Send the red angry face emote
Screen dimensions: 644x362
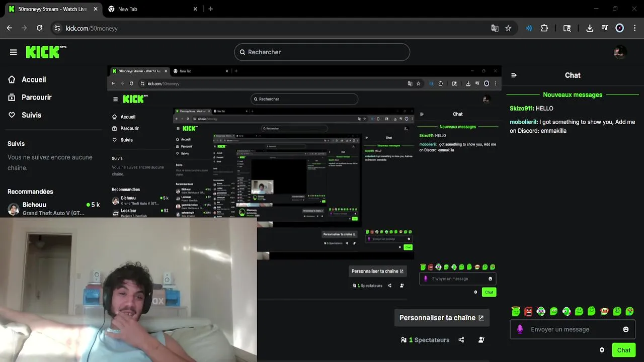tap(528, 312)
